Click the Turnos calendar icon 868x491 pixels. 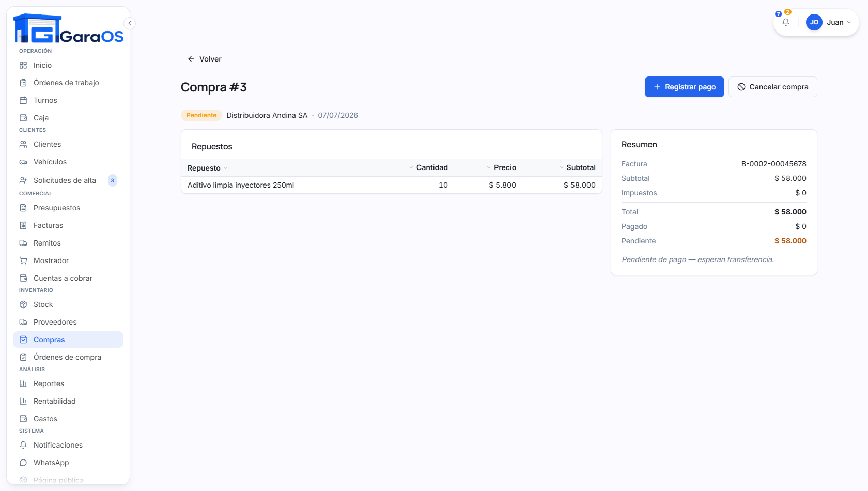click(x=23, y=100)
